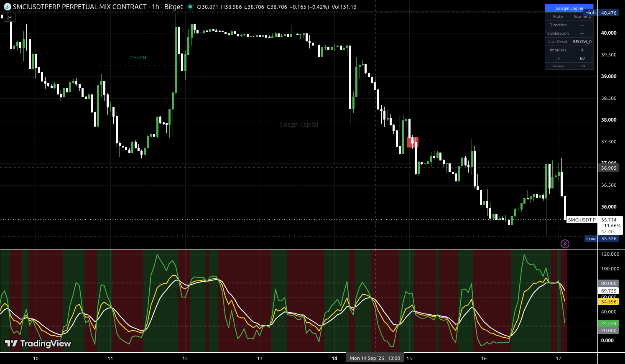This screenshot has width=625, height=364.
Task: Click the purple lightning bolt icon
Action: pos(565,244)
